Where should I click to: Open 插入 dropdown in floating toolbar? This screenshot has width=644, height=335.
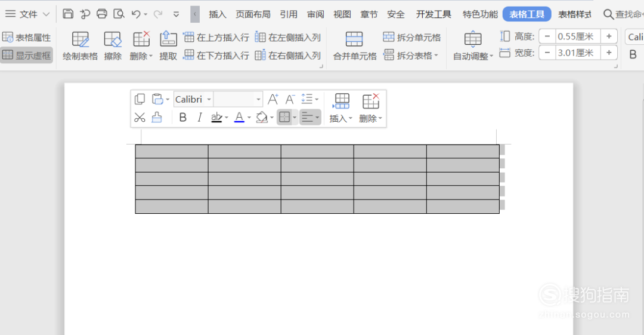point(341,109)
